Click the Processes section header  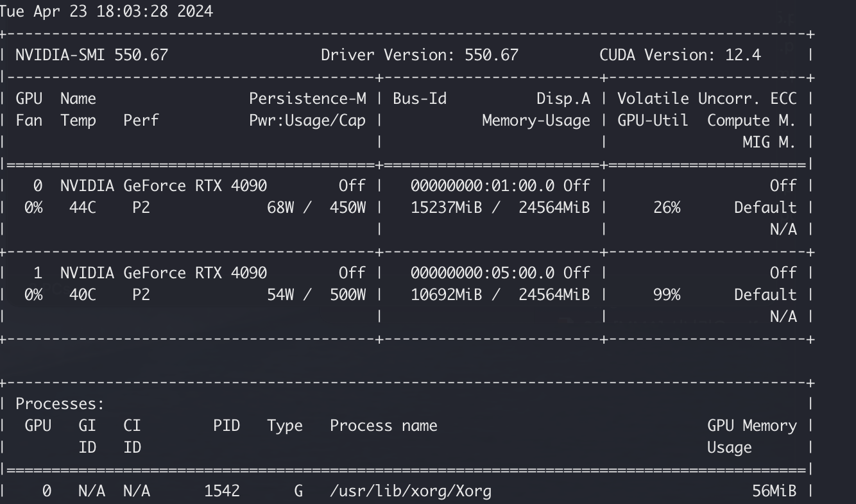[x=59, y=403]
